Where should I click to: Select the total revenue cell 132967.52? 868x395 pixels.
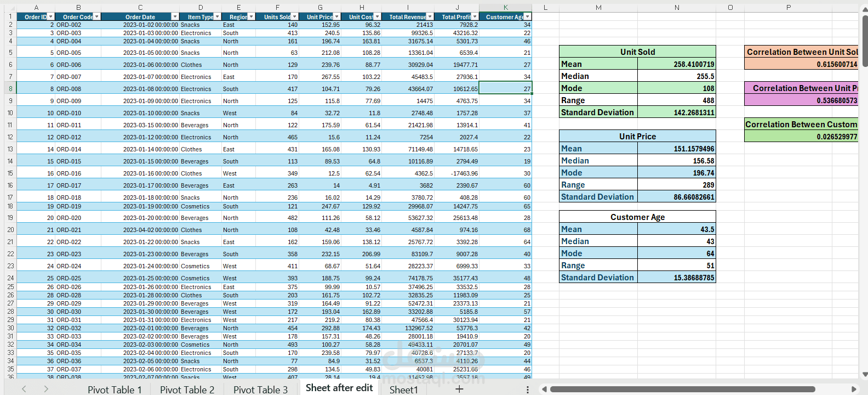pyautogui.click(x=408, y=328)
